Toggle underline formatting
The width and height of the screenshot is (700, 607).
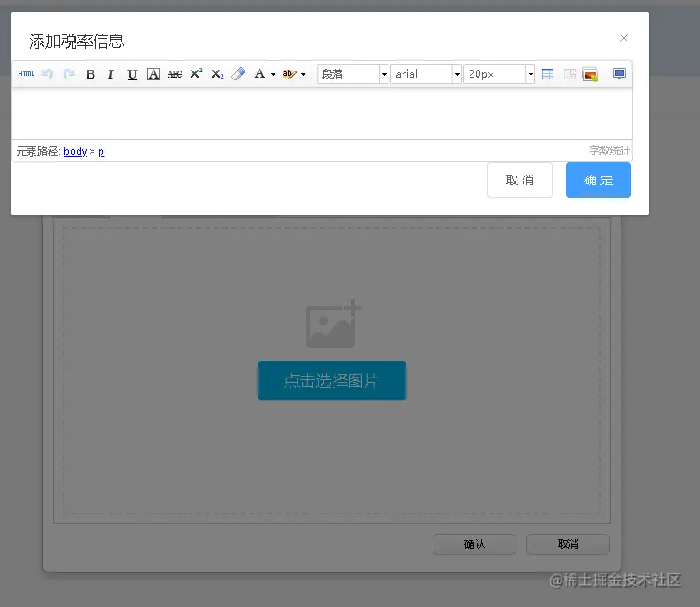coord(132,74)
